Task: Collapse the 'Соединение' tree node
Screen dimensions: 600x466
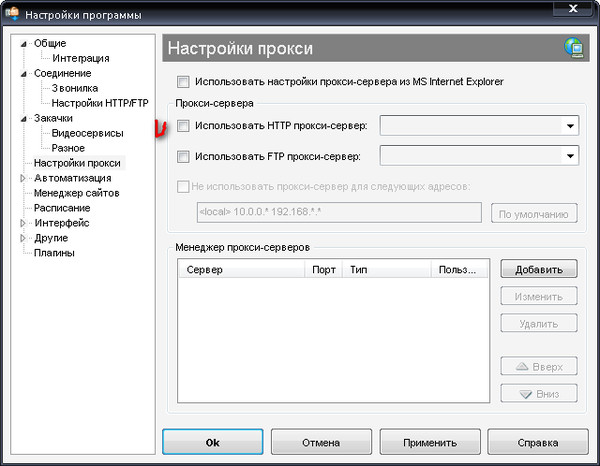Action: coord(24,73)
